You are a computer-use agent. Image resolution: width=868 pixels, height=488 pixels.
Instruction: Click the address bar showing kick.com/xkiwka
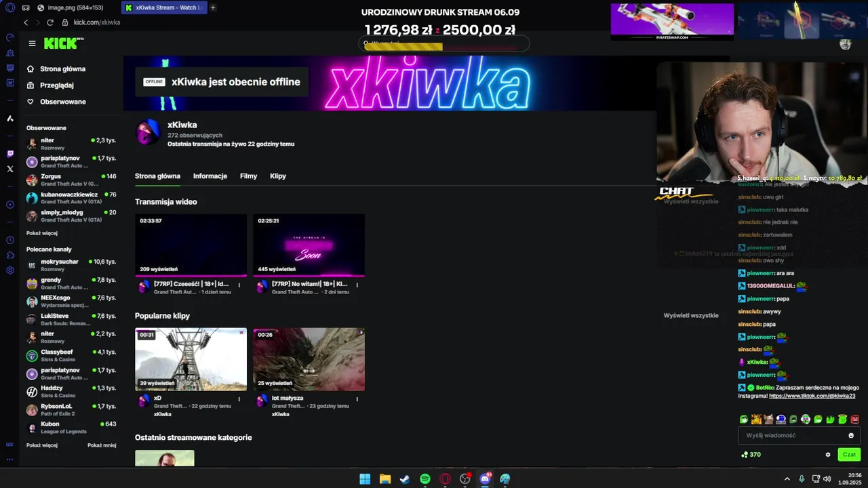click(96, 22)
